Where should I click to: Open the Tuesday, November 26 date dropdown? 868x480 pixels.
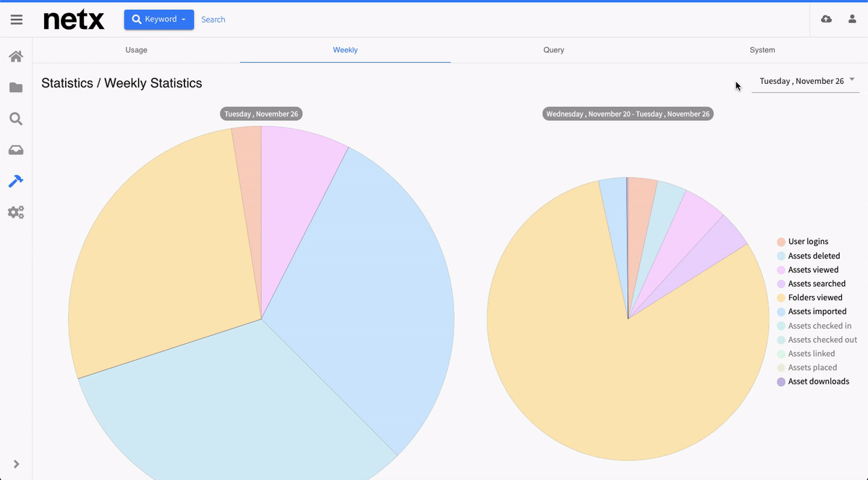tap(806, 81)
